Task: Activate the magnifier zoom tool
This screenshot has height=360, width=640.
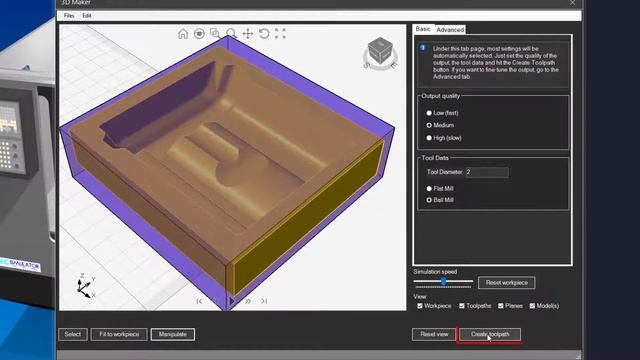Action: tap(231, 33)
